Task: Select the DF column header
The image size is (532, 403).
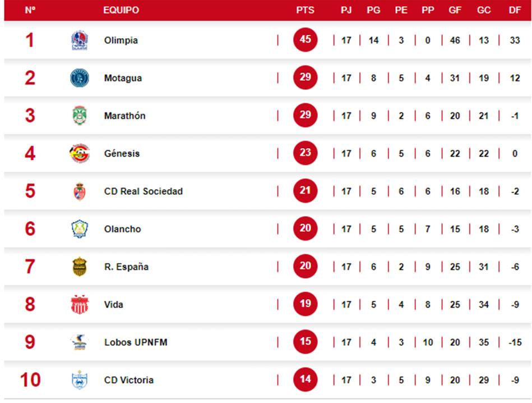Action: coord(514,10)
